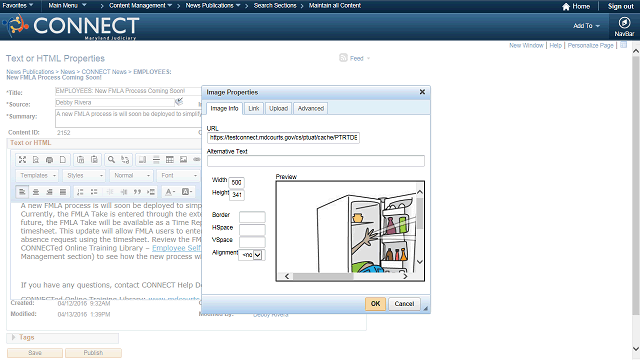Click the image Width field
Image resolution: width=640 pixels, height=360 pixels.
coord(237,182)
